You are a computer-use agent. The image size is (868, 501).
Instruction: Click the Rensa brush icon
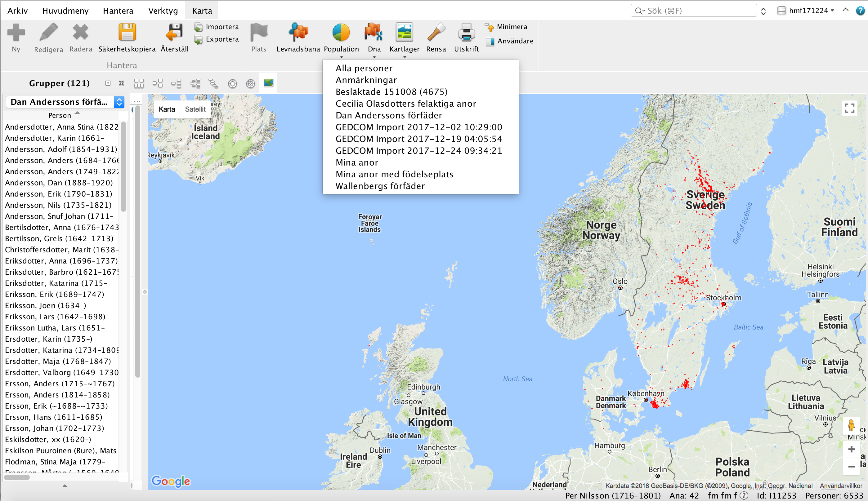[x=436, y=33]
